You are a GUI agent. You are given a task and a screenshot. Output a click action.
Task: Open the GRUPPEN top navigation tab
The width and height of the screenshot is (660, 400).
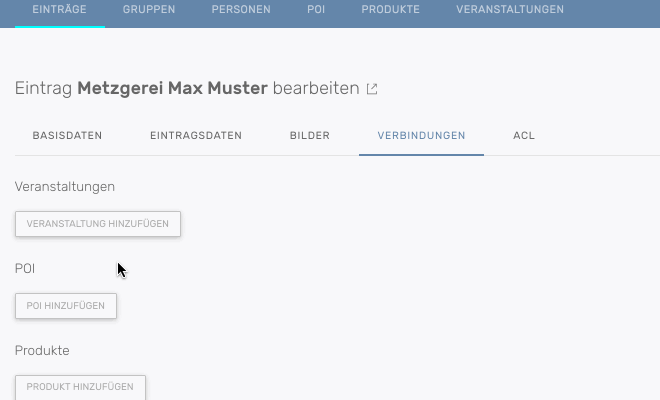[x=149, y=10]
